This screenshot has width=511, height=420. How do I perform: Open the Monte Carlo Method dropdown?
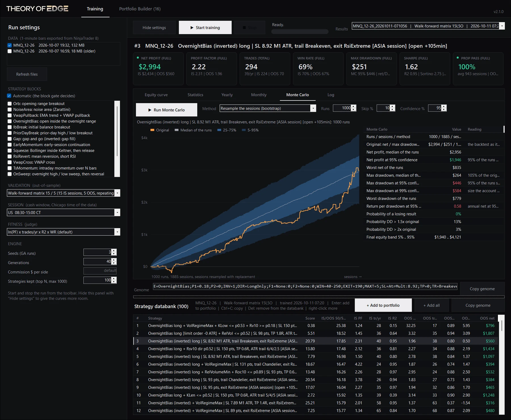tap(313, 108)
